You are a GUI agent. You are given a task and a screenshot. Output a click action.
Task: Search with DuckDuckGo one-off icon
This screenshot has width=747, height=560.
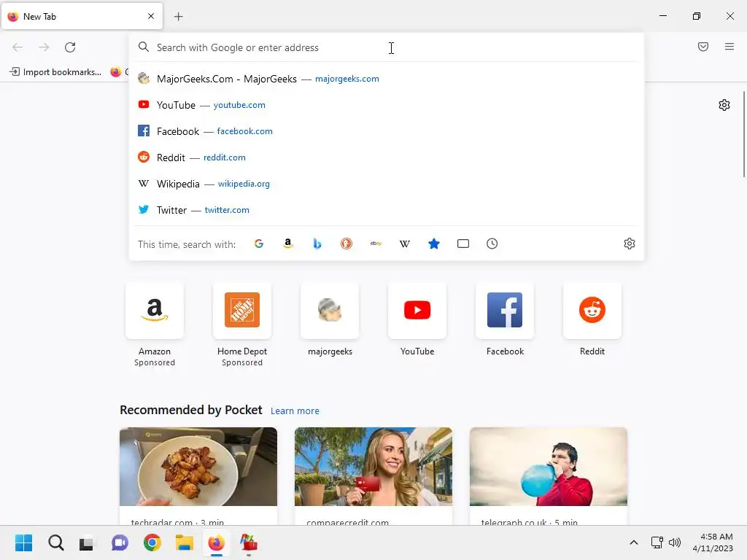point(347,244)
